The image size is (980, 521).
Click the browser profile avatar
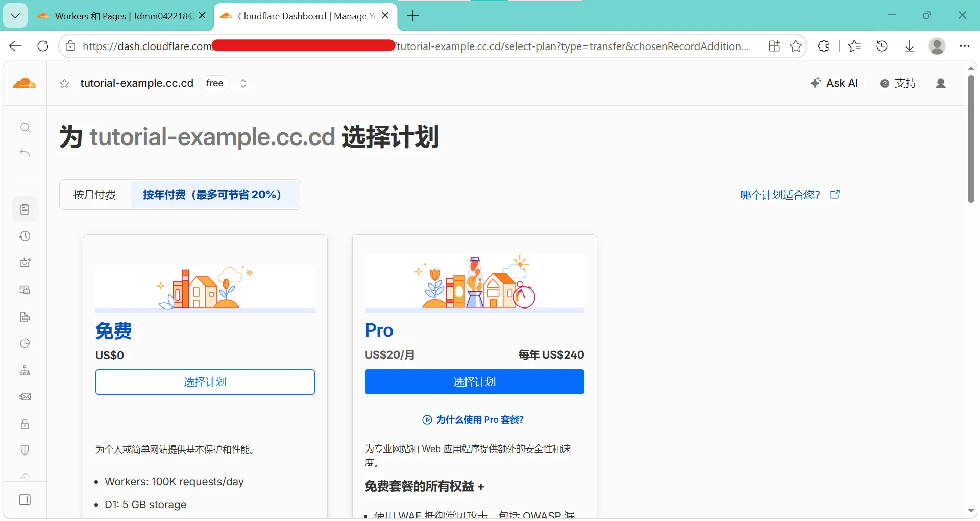click(937, 46)
